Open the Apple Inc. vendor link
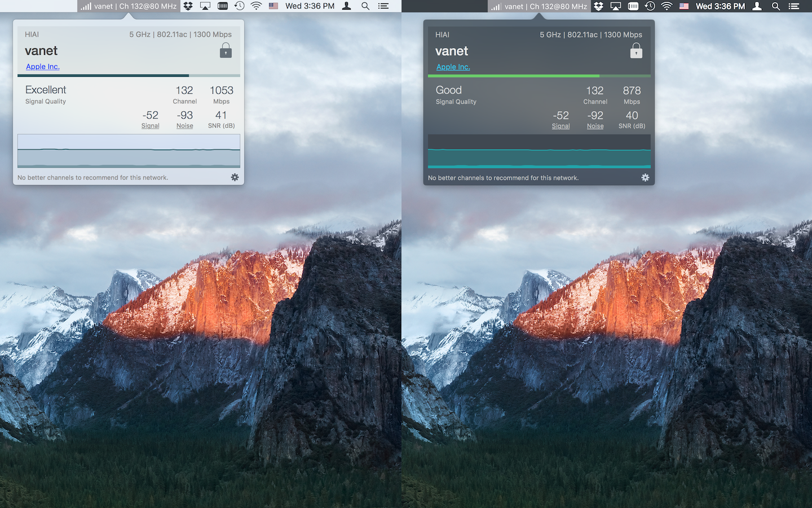Screen dimensions: 812x508 [x=42, y=67]
